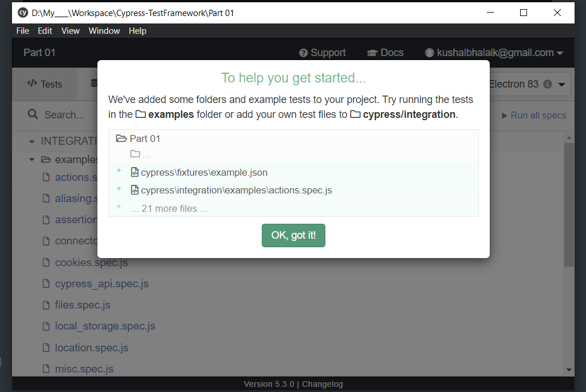
Task: Open the View menu
Action: 70,31
